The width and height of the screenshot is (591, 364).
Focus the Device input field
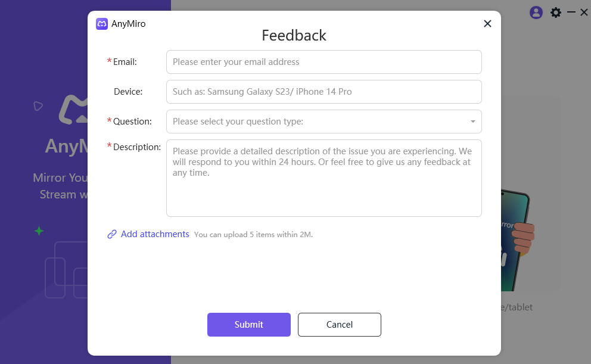pos(324,92)
